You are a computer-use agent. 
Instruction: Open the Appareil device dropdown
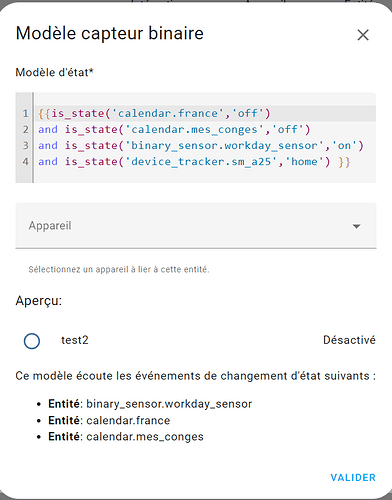(x=196, y=226)
